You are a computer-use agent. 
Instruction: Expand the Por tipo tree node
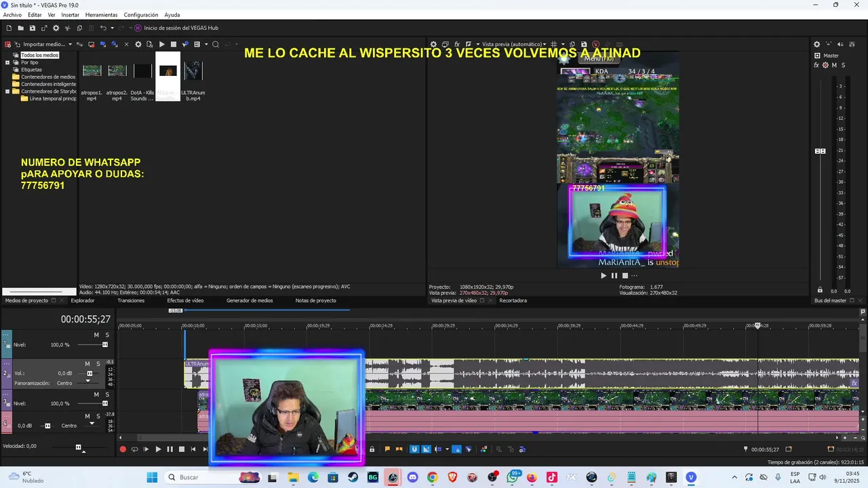pos(7,62)
